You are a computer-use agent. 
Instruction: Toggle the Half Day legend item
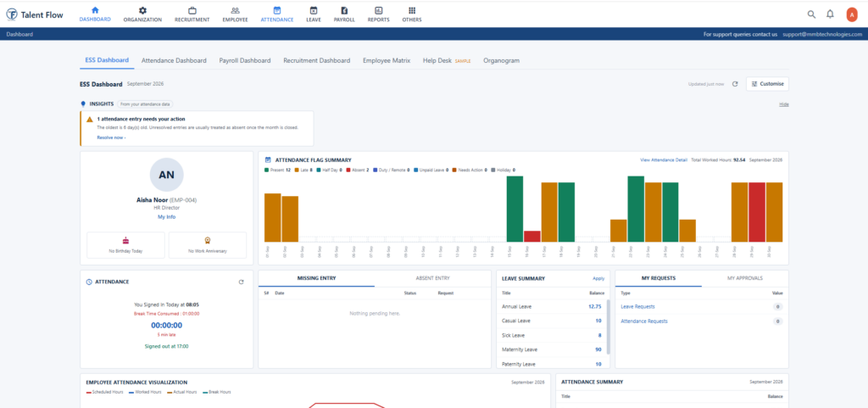(x=330, y=170)
